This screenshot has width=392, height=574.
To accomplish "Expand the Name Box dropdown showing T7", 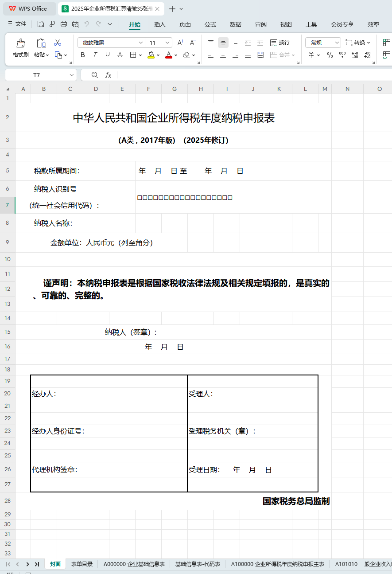I will [71, 75].
